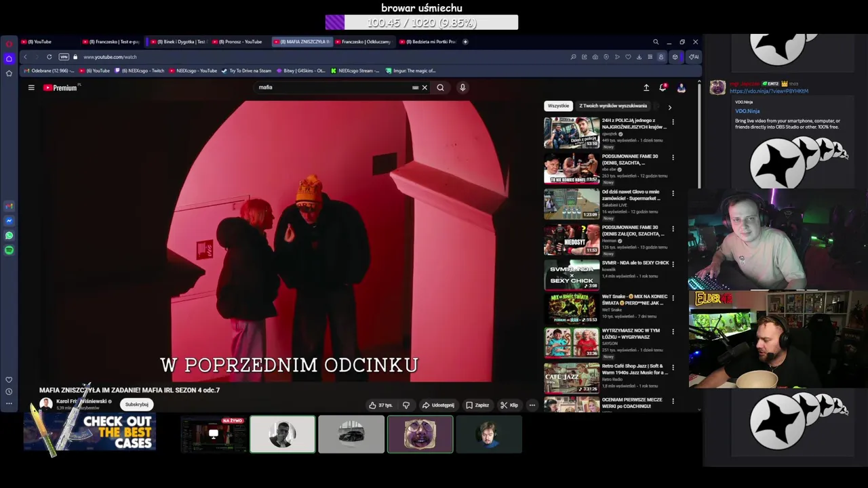Click the browar uśmiechu progress bar
This screenshot has width=868, height=488.
422,22
